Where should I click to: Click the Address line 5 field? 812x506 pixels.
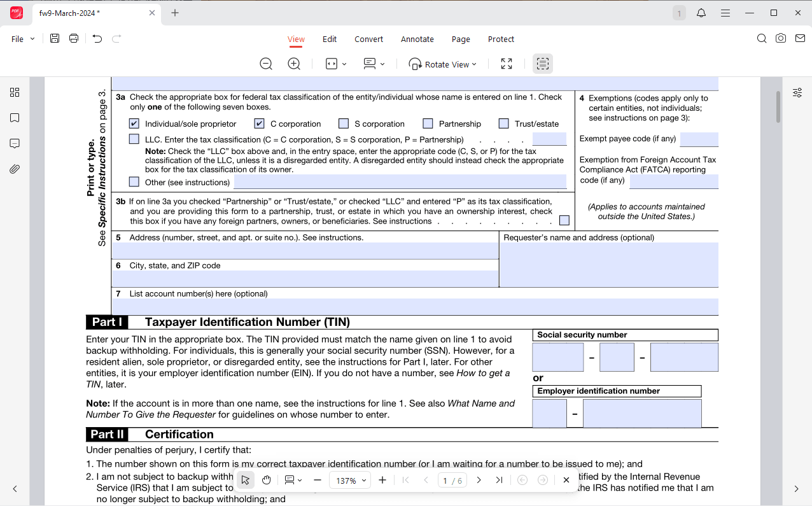[x=305, y=251]
